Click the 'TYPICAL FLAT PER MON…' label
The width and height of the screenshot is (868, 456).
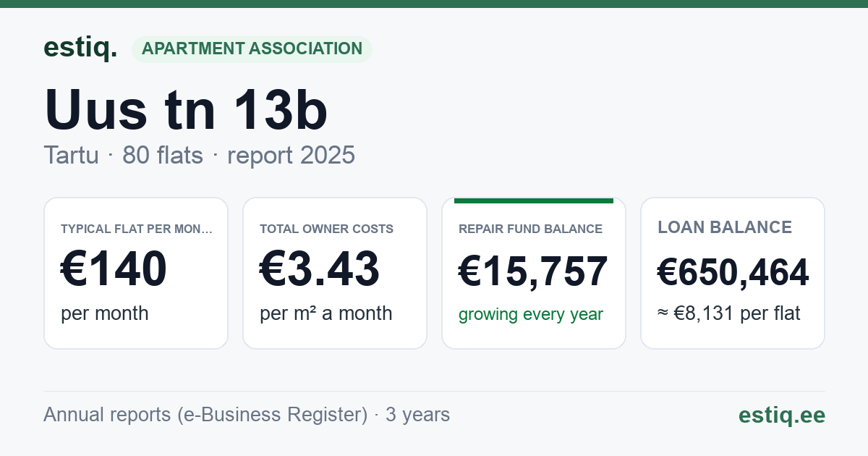point(137,229)
